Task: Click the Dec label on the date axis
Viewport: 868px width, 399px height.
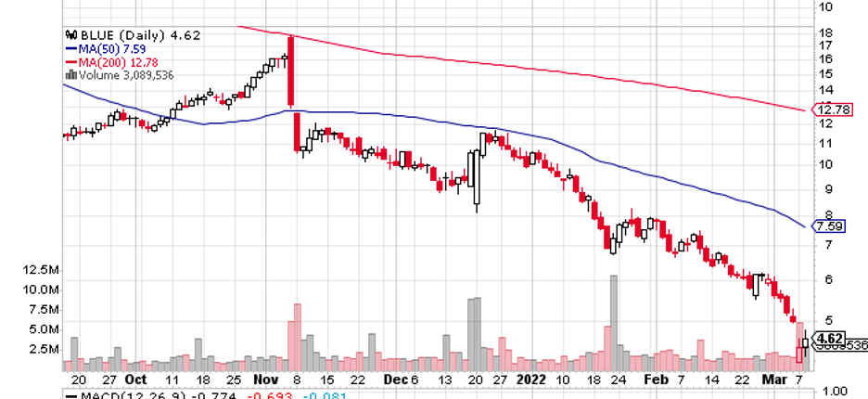Action: 392,380
